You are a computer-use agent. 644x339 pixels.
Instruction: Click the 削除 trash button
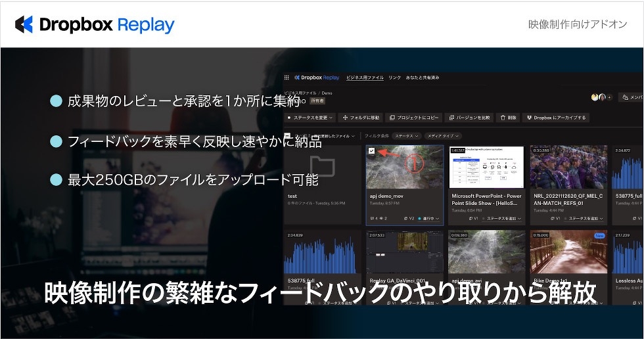508,118
